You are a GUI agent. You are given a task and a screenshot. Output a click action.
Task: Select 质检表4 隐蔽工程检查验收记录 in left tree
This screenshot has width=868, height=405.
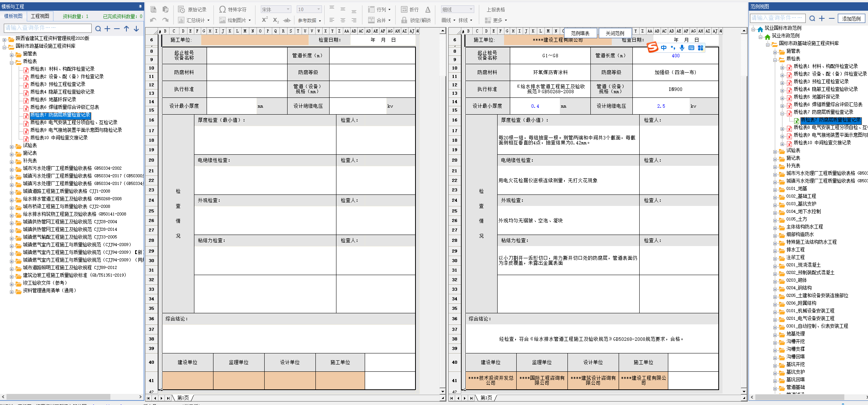(62, 92)
